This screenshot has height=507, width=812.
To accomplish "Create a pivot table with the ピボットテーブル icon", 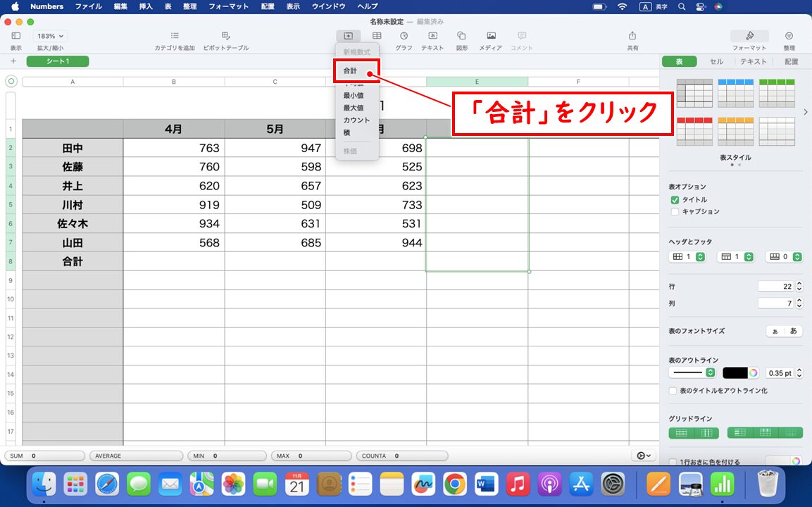I will (226, 37).
